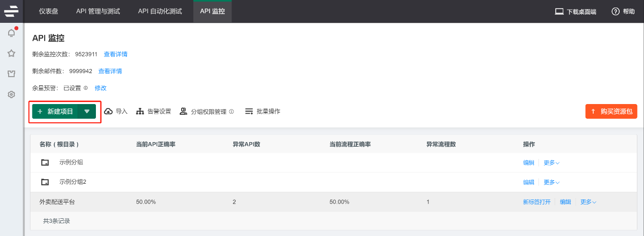Viewport: 644px width, 236px height.
Task: Expand 更多 menu for 外卖配送平台
Action: (x=588, y=202)
